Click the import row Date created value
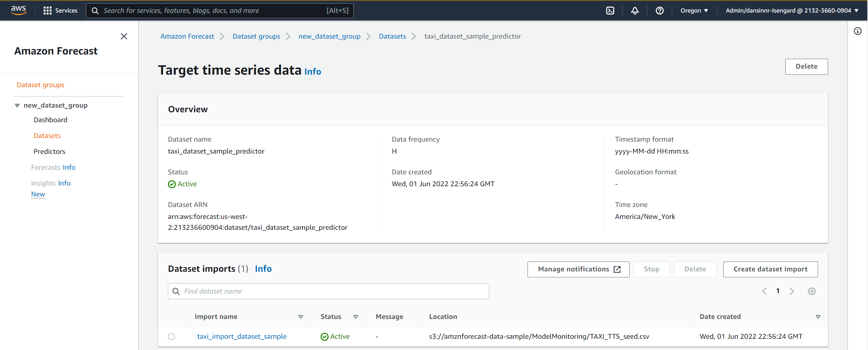This screenshot has width=868, height=350. click(751, 336)
